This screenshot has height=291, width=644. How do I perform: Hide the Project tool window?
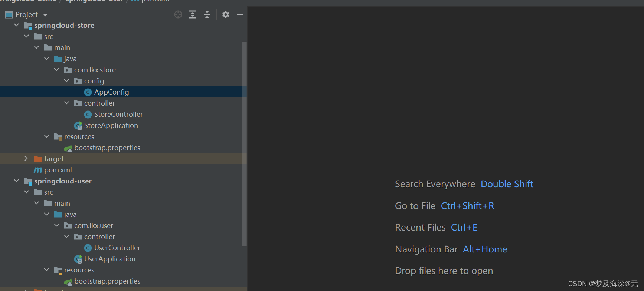[240, 14]
